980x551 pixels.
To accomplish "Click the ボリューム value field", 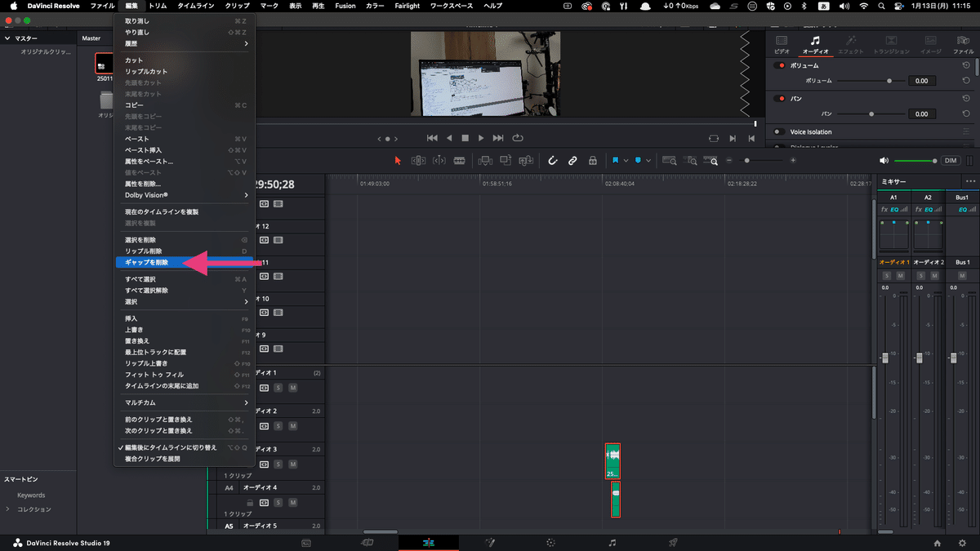I will coord(922,81).
